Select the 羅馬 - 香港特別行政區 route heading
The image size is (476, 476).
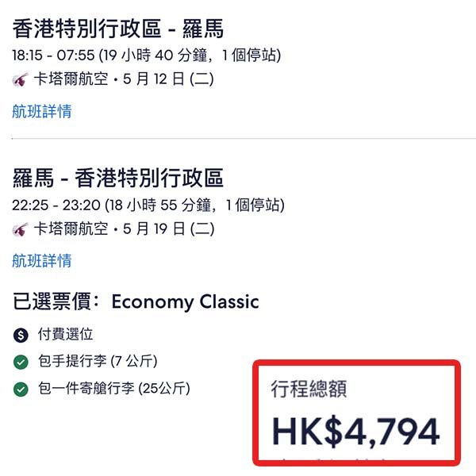click(x=118, y=178)
